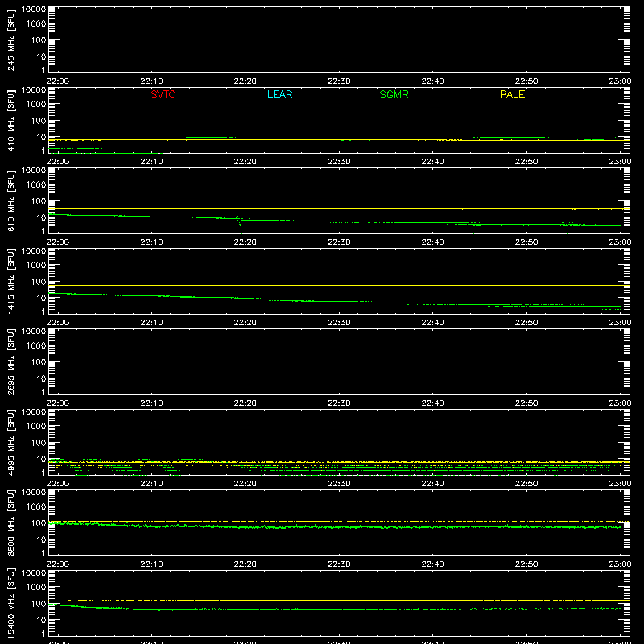
Task: Click the yellow PALE trace in 610 MHz panel
Action: (x=339, y=209)
